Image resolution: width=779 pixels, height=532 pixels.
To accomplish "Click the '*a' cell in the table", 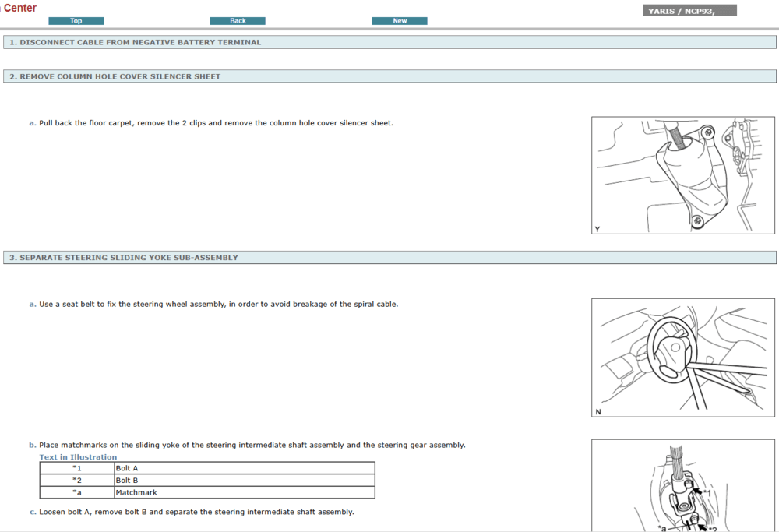I will pos(77,492).
